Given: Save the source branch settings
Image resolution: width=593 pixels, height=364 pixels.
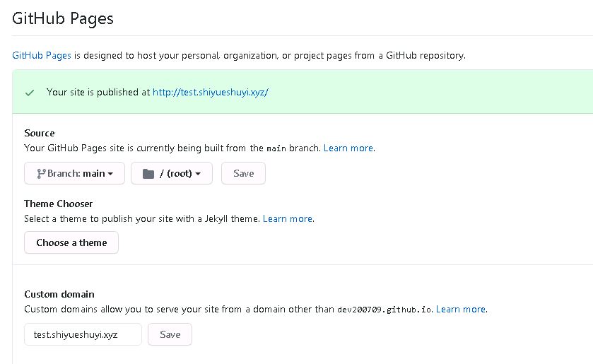Looking at the screenshot, I should pyautogui.click(x=243, y=173).
